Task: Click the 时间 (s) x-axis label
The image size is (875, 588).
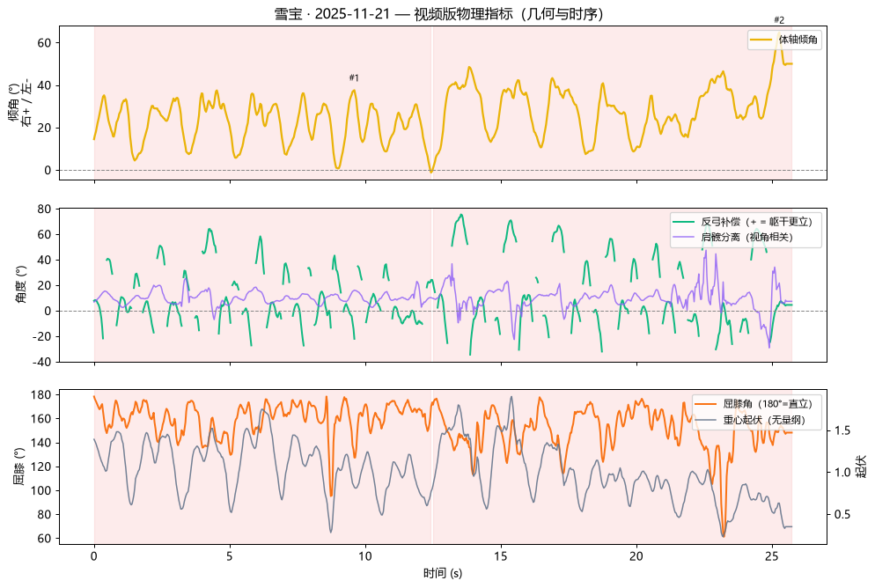Action: (x=443, y=573)
